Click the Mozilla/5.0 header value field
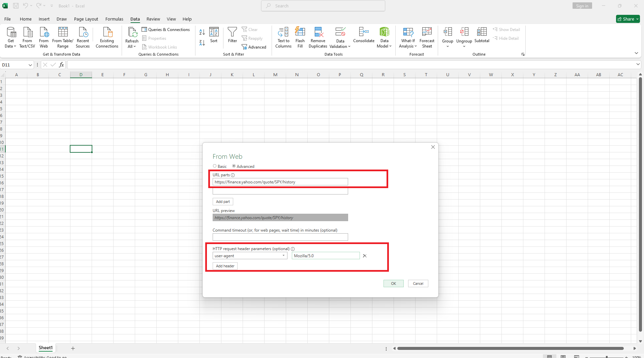The image size is (644, 358). point(326,256)
